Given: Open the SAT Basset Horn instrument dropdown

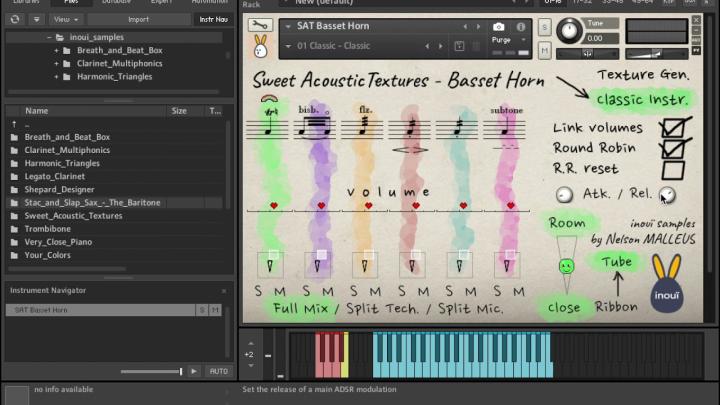Looking at the screenshot, I should pyautogui.click(x=288, y=27).
